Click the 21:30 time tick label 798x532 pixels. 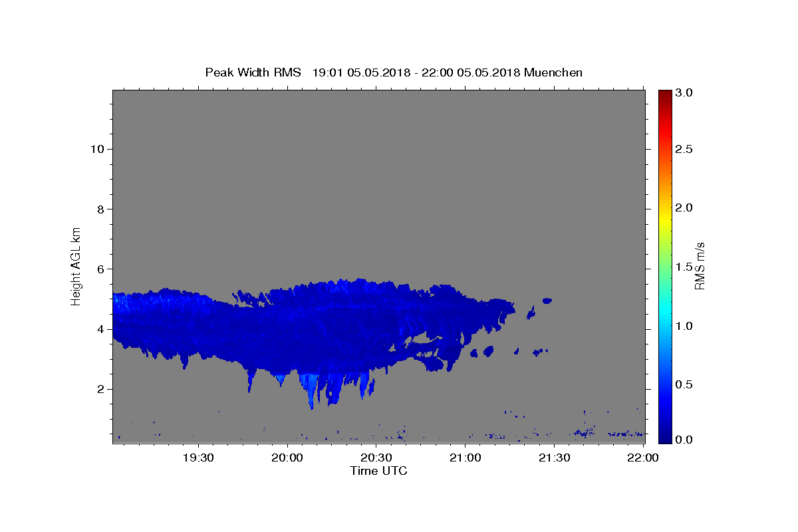pos(554,458)
